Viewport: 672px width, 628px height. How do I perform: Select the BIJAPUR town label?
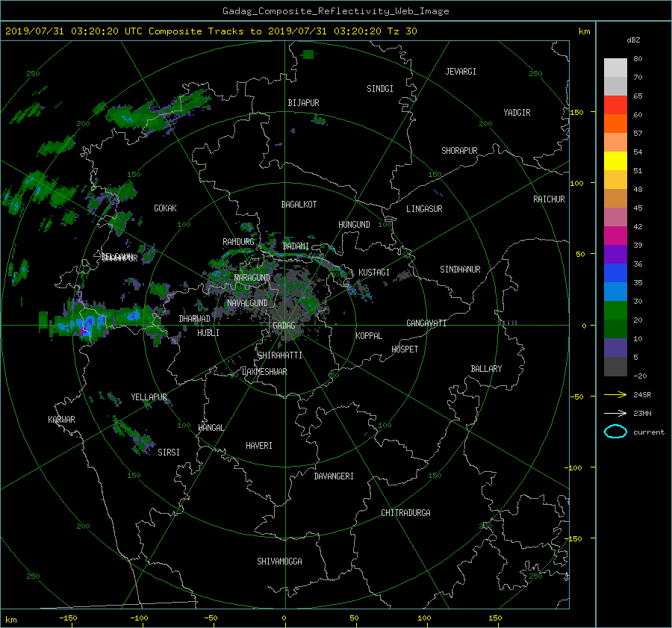303,103
